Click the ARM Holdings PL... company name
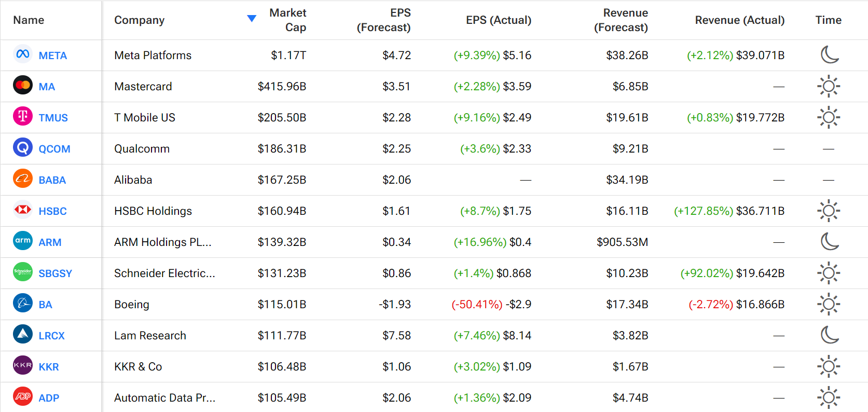Image resolution: width=868 pixels, height=412 pixels. point(162,242)
